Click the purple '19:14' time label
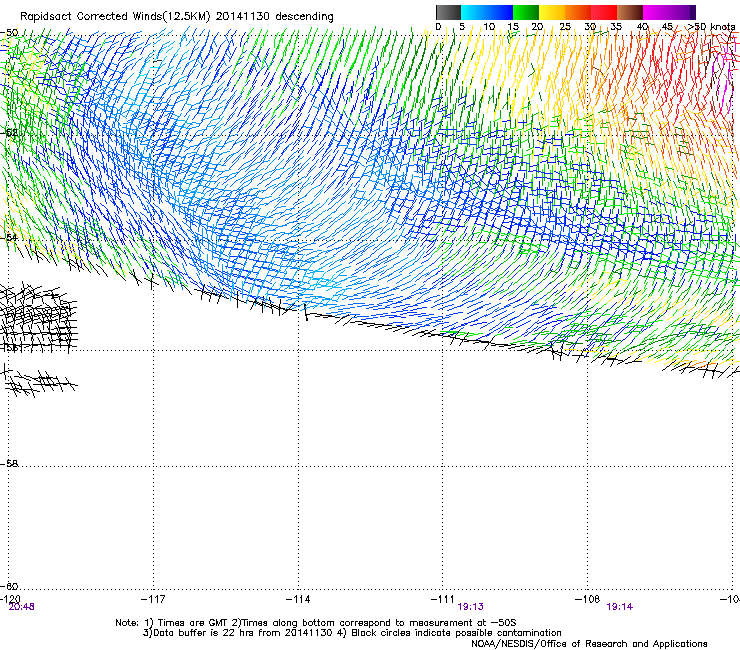 coord(620,607)
